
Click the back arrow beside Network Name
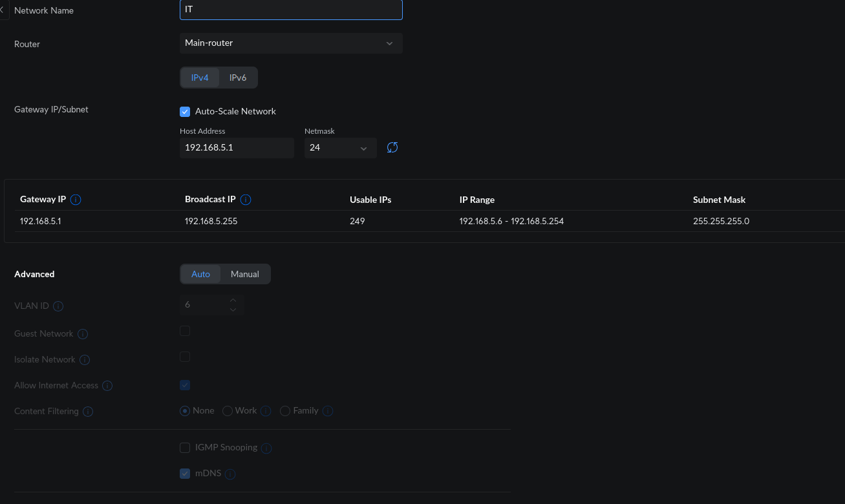coord(2,10)
